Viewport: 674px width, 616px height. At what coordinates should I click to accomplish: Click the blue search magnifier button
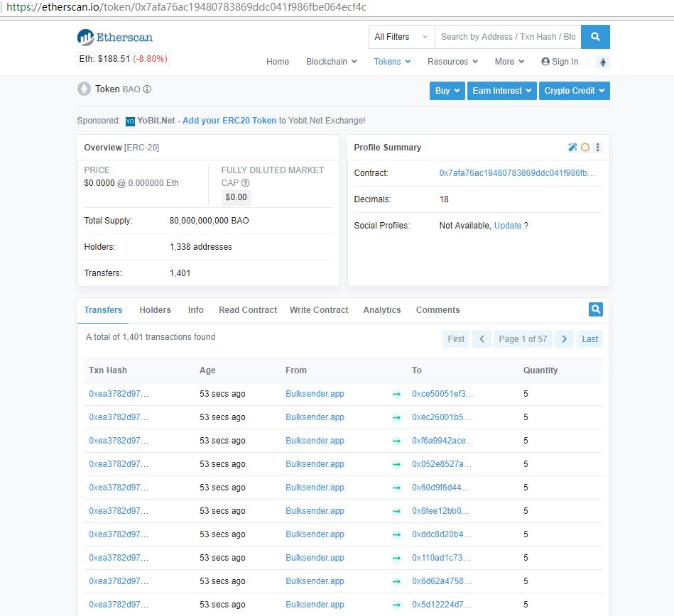coord(595,37)
